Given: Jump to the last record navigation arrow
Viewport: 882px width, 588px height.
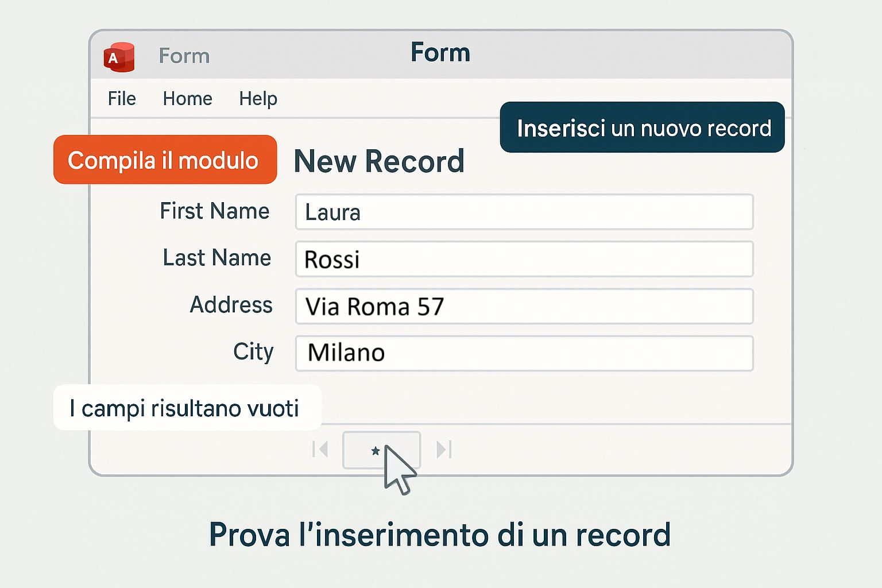Looking at the screenshot, I should (444, 449).
